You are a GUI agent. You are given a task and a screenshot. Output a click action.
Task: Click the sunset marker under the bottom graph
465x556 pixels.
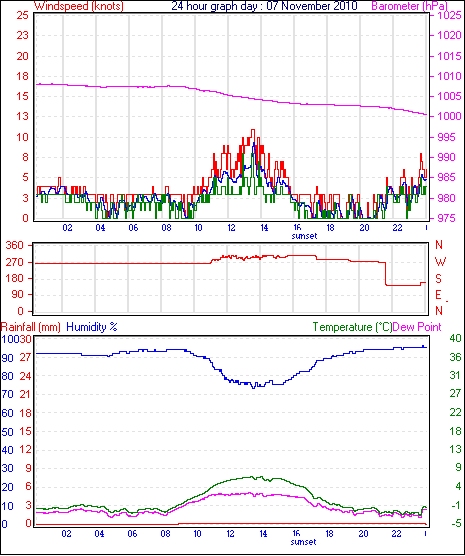[303, 542]
